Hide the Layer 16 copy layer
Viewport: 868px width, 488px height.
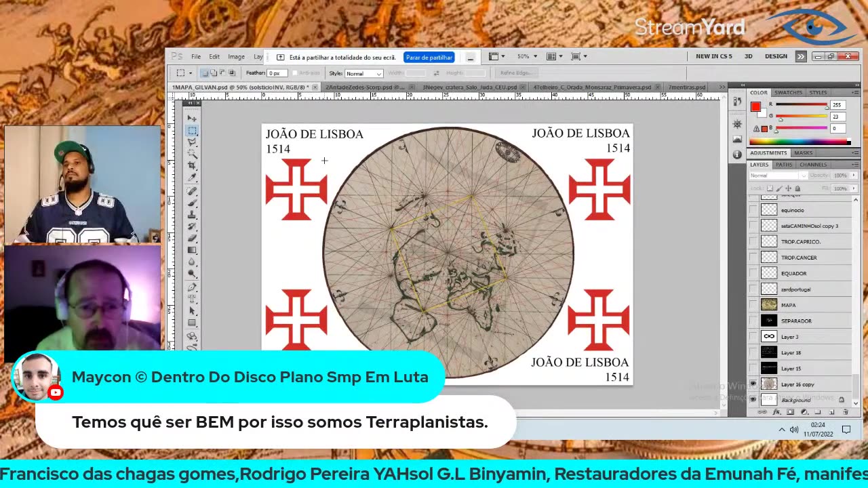(x=753, y=384)
